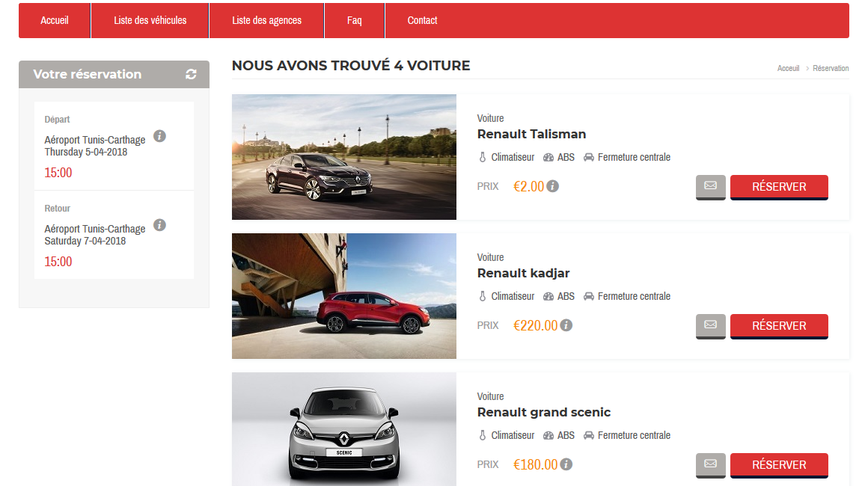The image size is (868, 486).
Task: Click the return time 15:00 under Retour
Action: click(x=58, y=262)
